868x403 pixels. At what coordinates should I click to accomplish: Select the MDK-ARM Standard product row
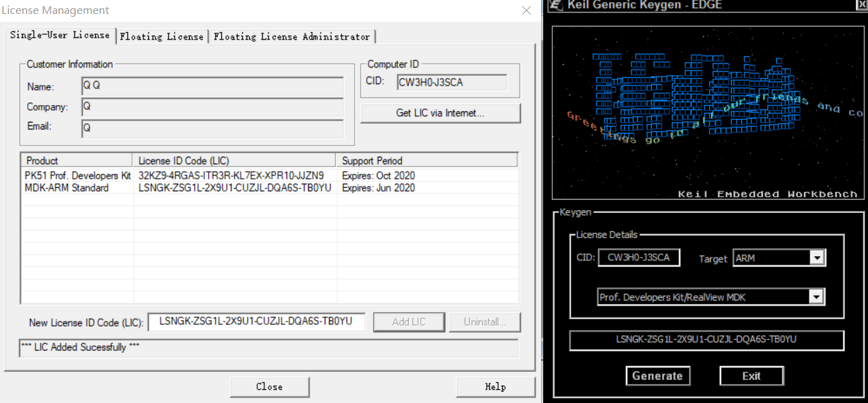tap(270, 188)
